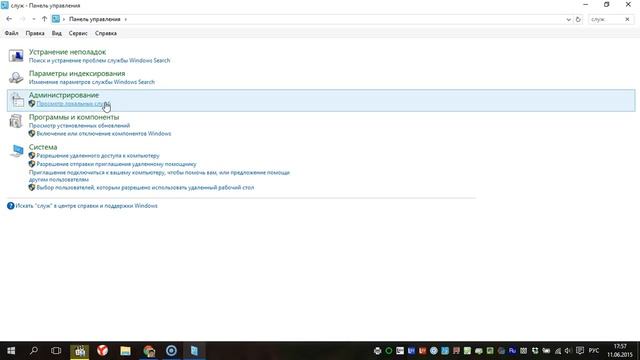Open the Справка menu
The width and height of the screenshot is (640, 360).
pyautogui.click(x=106, y=33)
